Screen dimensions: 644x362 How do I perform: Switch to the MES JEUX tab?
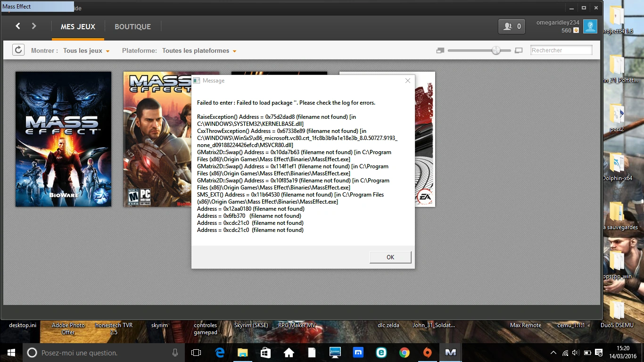[78, 27]
